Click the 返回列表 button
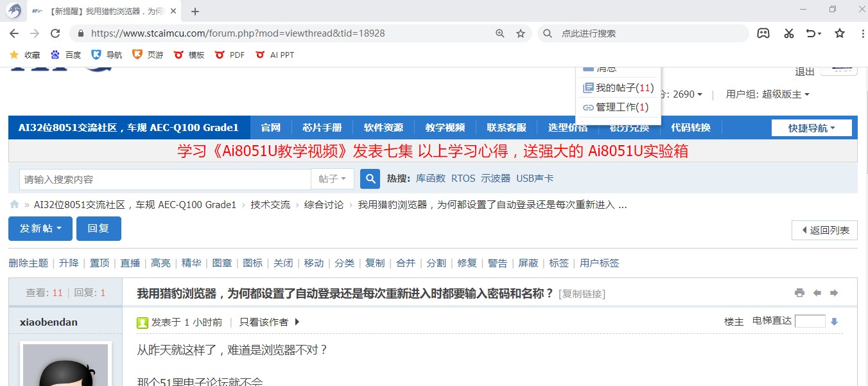 click(825, 230)
